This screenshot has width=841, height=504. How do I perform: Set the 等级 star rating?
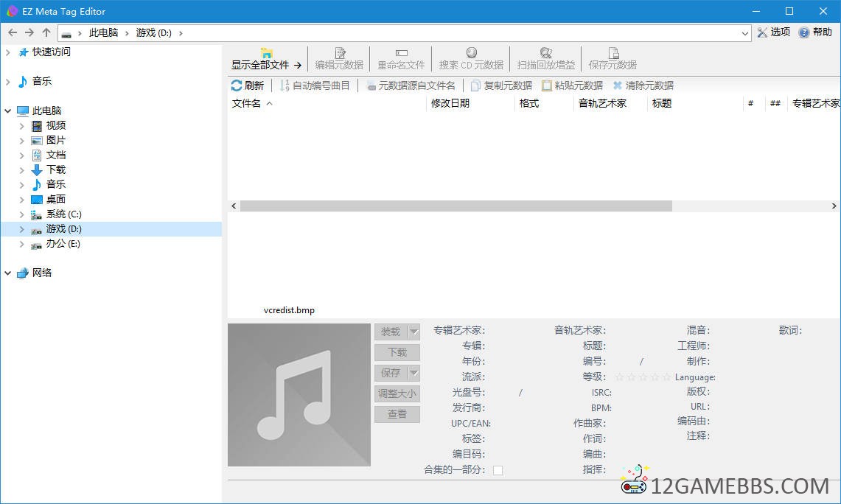[x=643, y=377]
